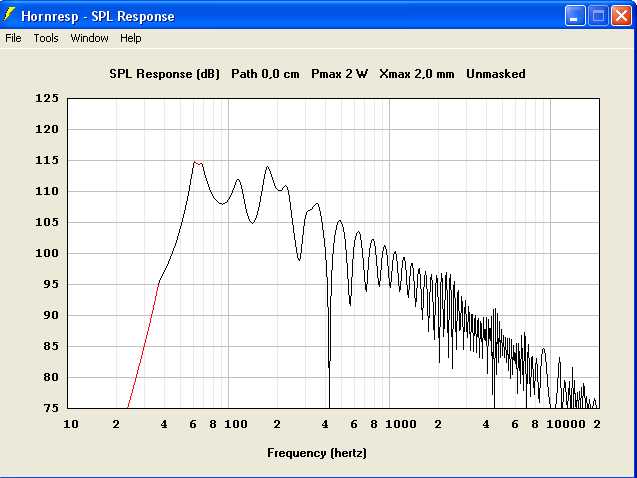
Task: Click the 'Xmax 2,0 mm' label
Action: tap(417, 74)
